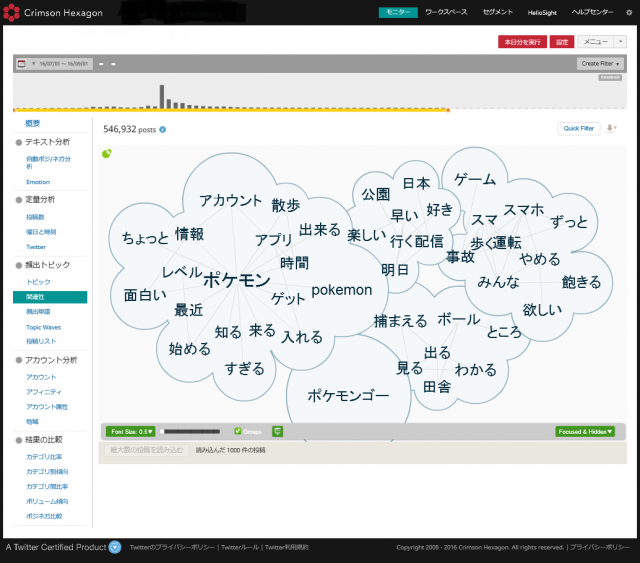640x563 pixels.
Task: Open the 自動ポジ/ネガ分析 sidebar link
Action: click(x=48, y=162)
